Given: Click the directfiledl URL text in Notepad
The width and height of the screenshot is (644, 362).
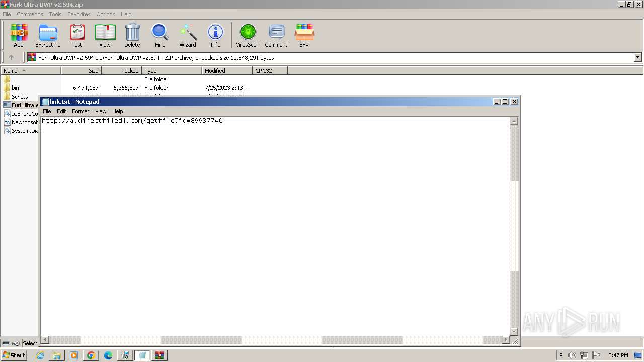Looking at the screenshot, I should (x=132, y=121).
